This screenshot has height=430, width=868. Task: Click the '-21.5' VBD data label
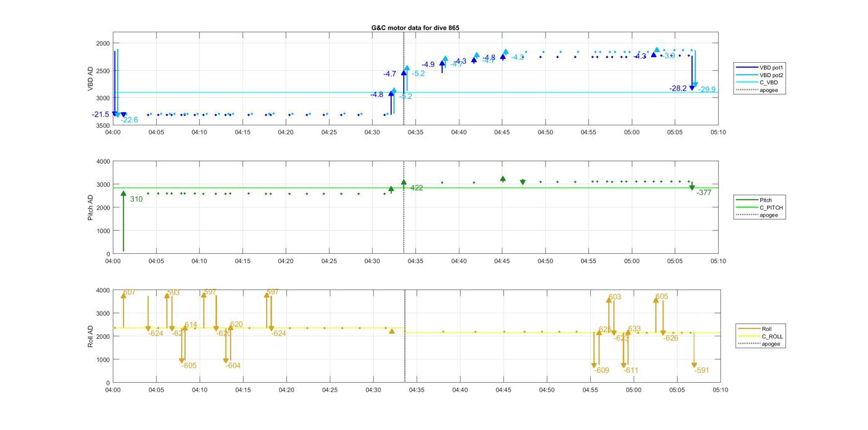click(x=100, y=115)
